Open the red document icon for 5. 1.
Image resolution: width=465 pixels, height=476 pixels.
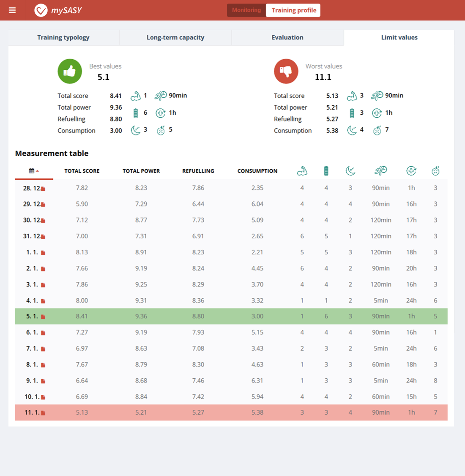point(43,316)
